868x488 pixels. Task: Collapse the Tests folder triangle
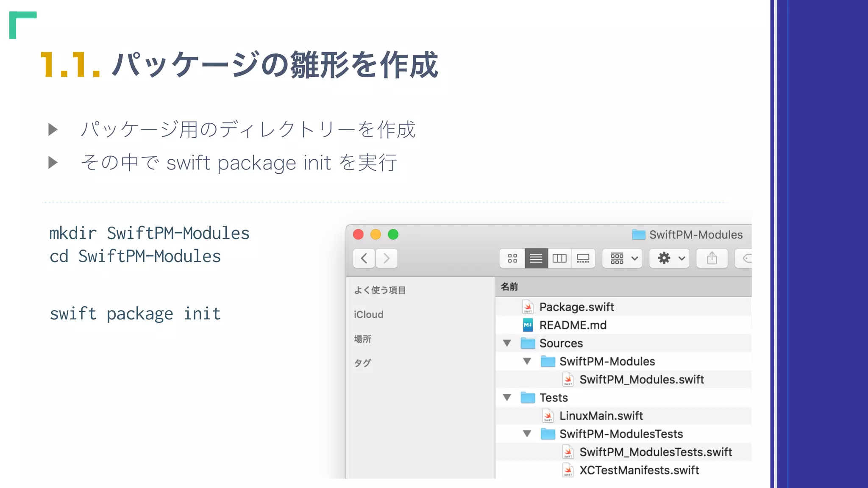point(507,398)
